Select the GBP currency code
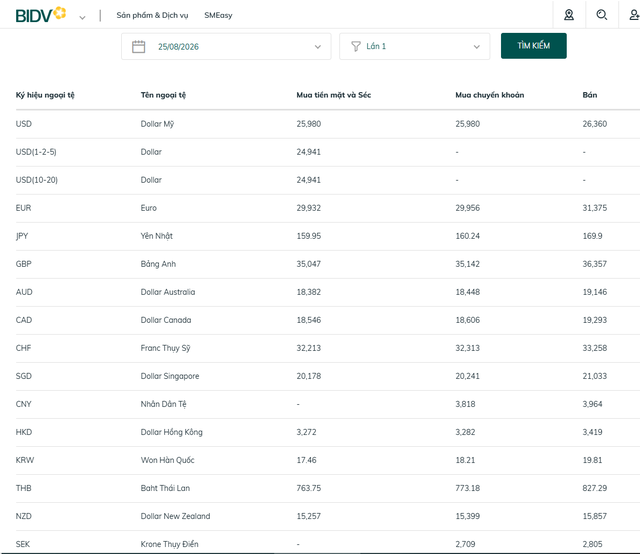 tap(24, 264)
